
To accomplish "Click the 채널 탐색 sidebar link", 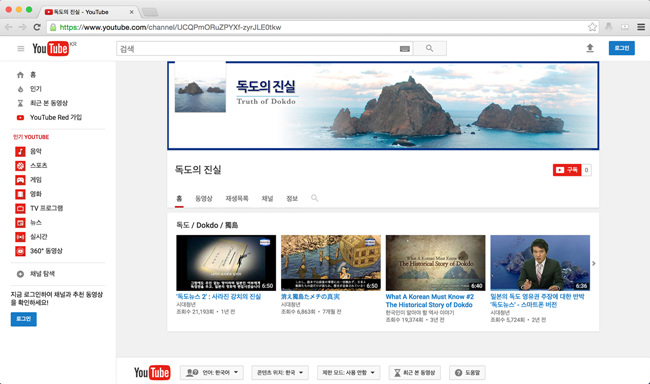I will (x=42, y=274).
